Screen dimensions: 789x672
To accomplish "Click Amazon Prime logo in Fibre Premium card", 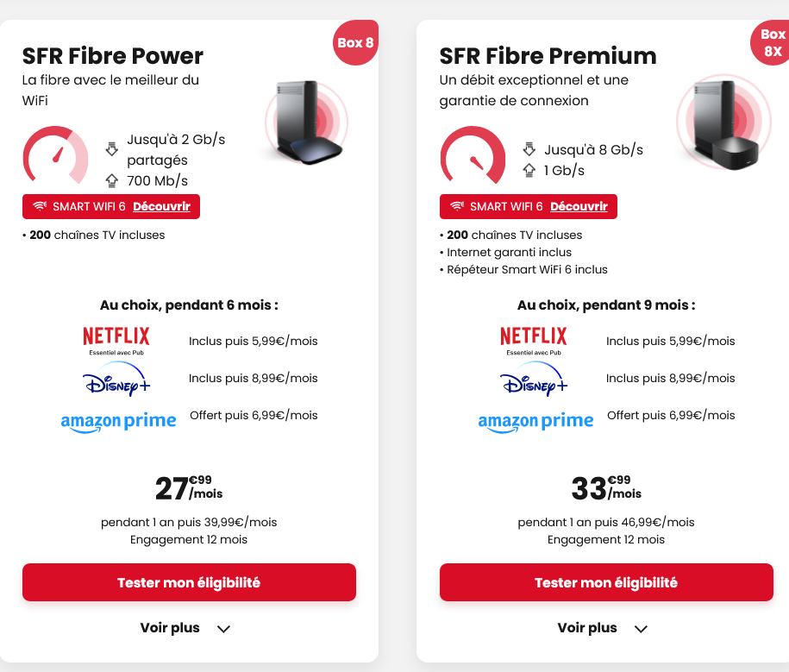I will click(x=535, y=421).
